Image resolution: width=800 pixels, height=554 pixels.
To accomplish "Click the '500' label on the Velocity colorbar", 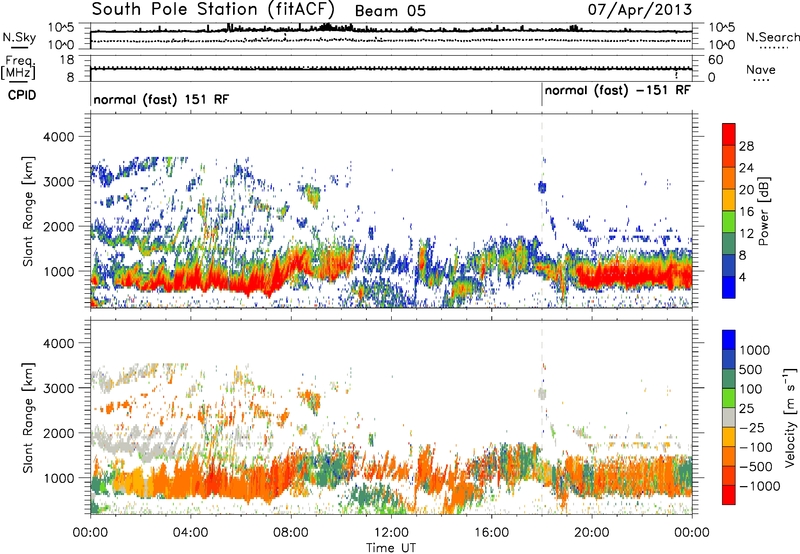I will tap(751, 370).
